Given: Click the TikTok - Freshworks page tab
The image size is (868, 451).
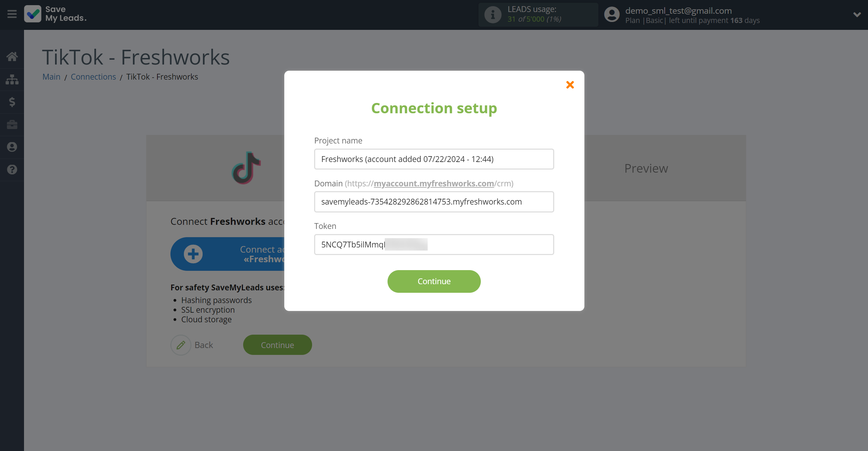Looking at the screenshot, I should (x=163, y=77).
